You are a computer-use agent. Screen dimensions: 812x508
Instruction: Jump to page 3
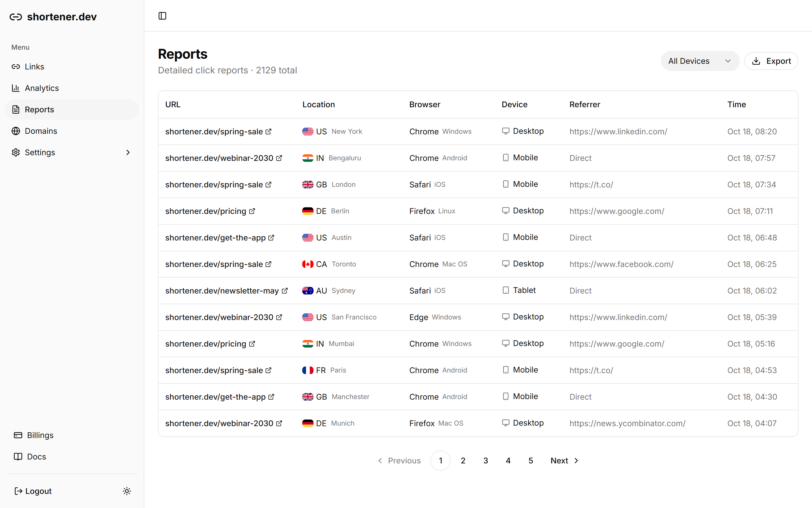click(486, 461)
